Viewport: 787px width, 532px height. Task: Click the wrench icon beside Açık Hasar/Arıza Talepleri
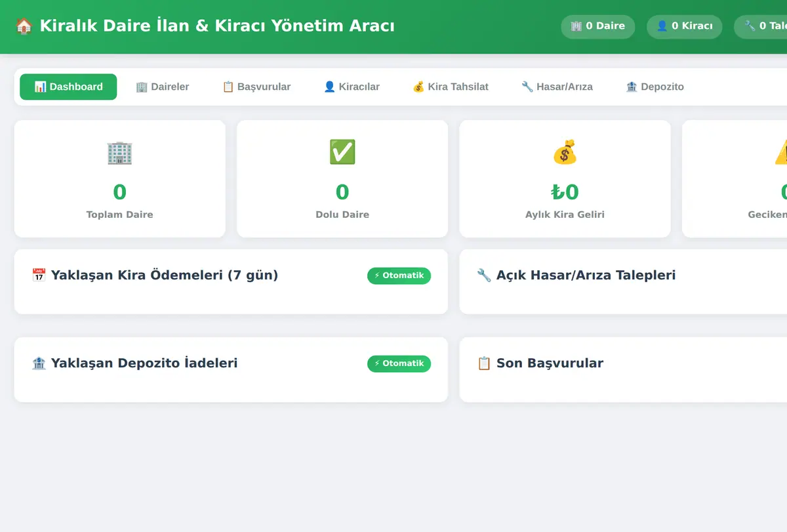484,276
